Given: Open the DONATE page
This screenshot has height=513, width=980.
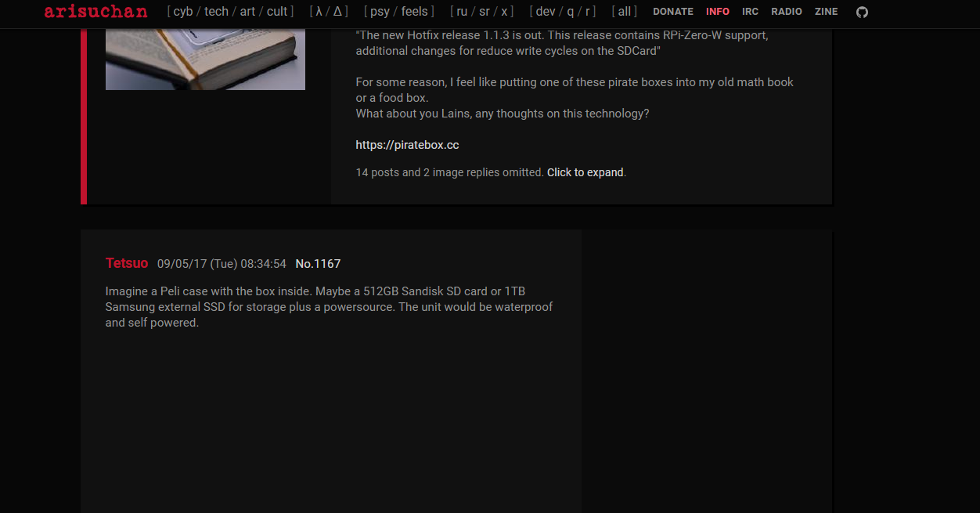Looking at the screenshot, I should (x=673, y=12).
